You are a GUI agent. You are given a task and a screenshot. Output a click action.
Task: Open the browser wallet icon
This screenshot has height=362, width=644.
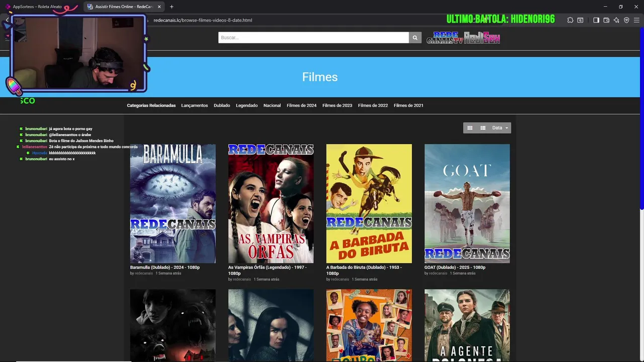(x=606, y=20)
